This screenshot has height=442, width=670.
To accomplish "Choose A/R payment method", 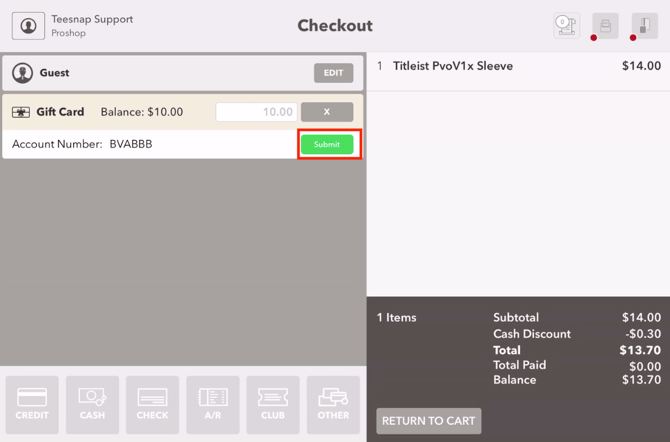I will [213, 404].
